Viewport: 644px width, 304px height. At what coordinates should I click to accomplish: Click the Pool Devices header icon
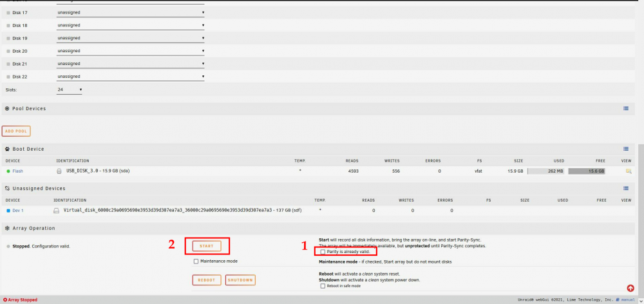7,109
